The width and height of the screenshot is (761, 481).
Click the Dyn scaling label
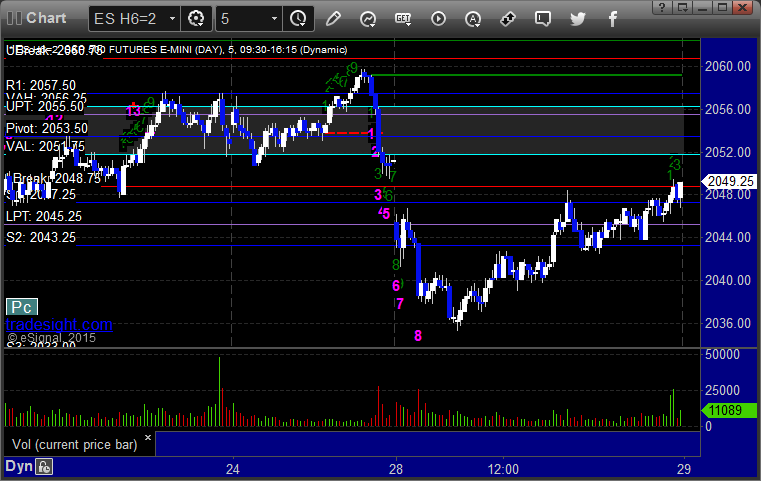click(x=19, y=466)
